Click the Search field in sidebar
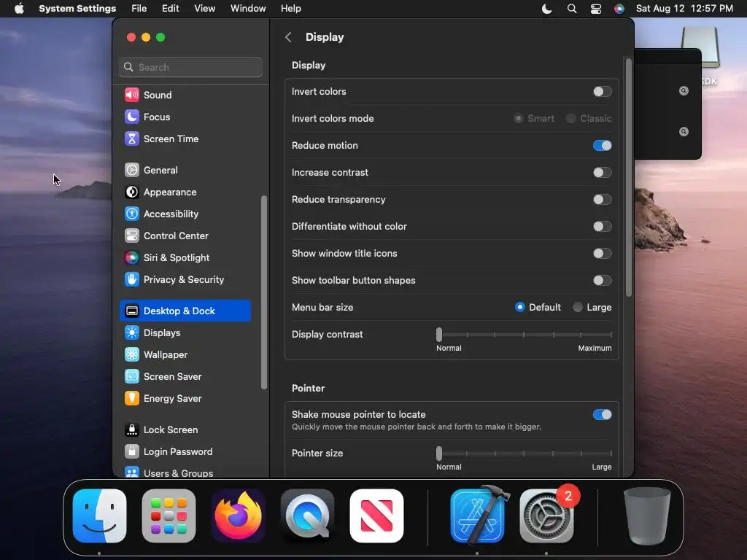Image resolution: width=747 pixels, height=560 pixels. (x=190, y=67)
